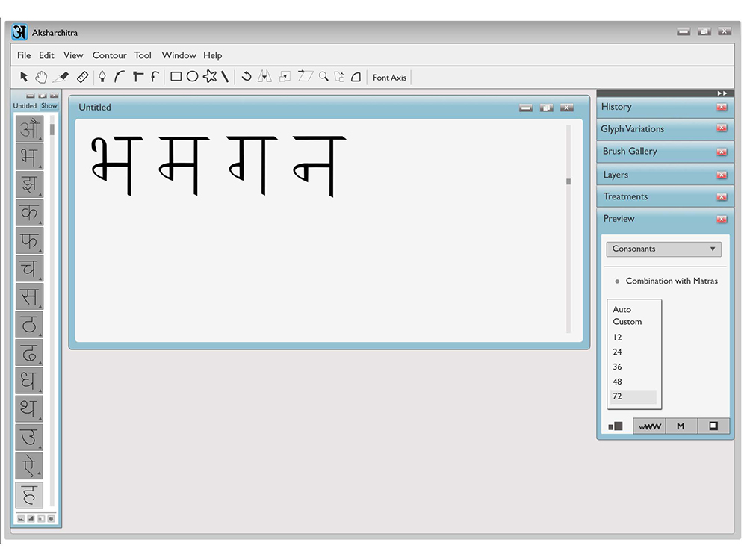Screen dimensions: 747x560
Task: Click the Font Axis button
Action: pos(389,78)
